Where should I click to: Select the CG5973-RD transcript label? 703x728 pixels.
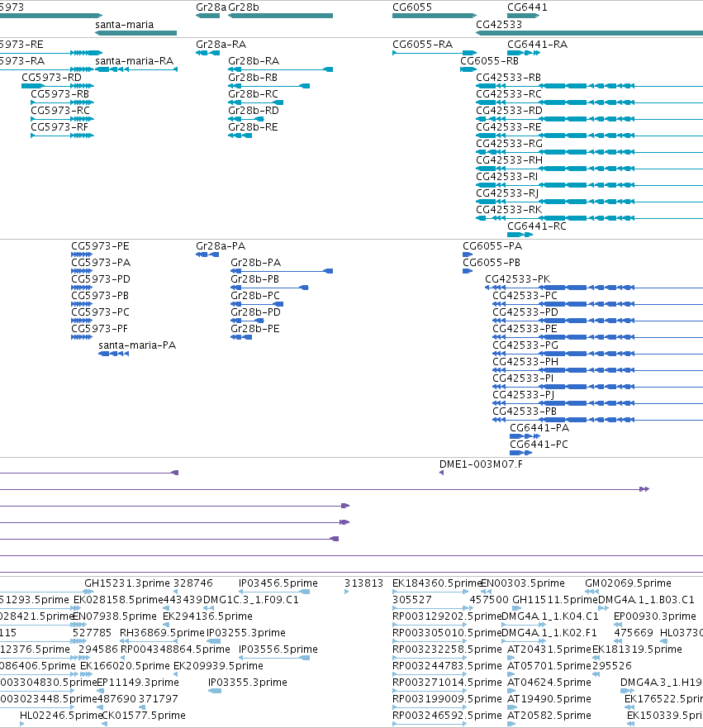[51, 78]
